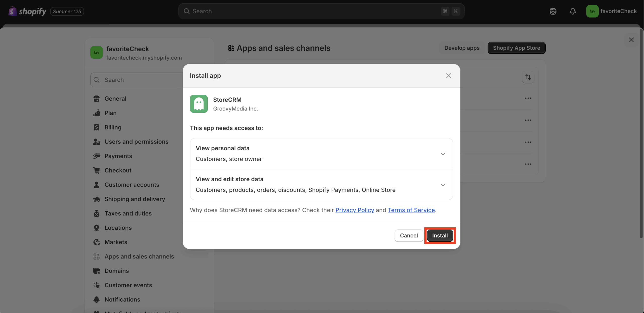
Task: Go to Checkout settings
Action: 118,170
